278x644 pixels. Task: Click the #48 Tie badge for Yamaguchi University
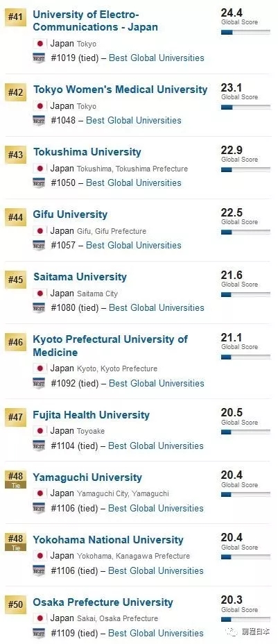(15, 480)
